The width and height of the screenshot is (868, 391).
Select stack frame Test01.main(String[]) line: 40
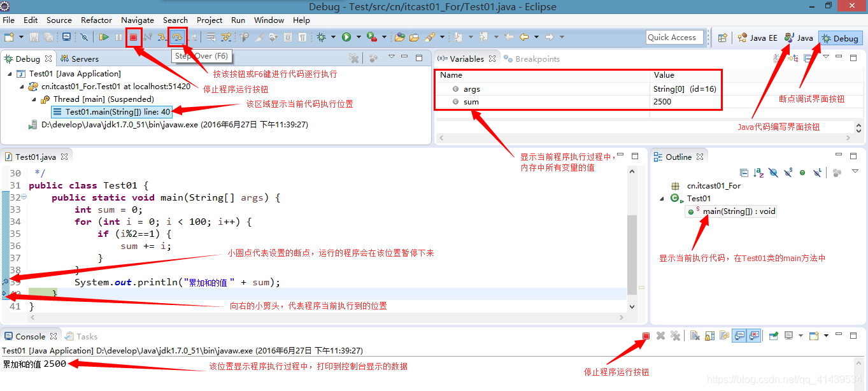click(112, 112)
